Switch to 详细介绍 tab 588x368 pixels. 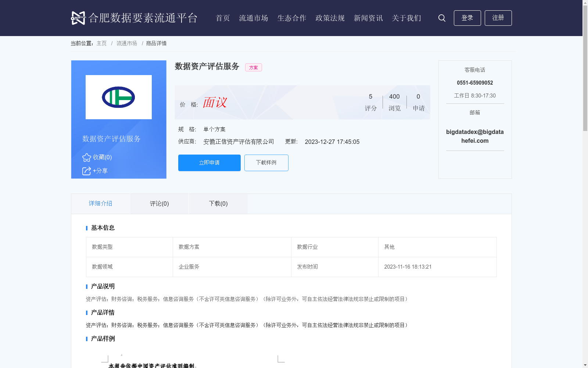[x=100, y=204]
